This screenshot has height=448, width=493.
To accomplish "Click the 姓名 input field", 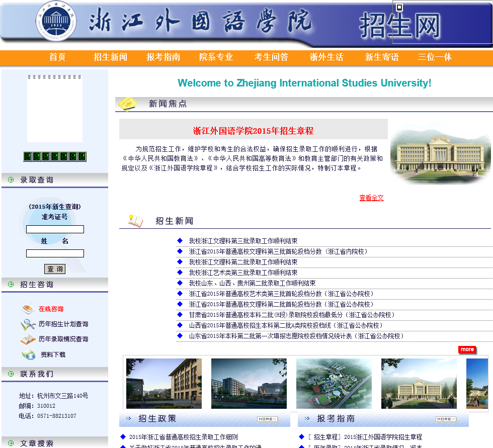I will point(55,253).
